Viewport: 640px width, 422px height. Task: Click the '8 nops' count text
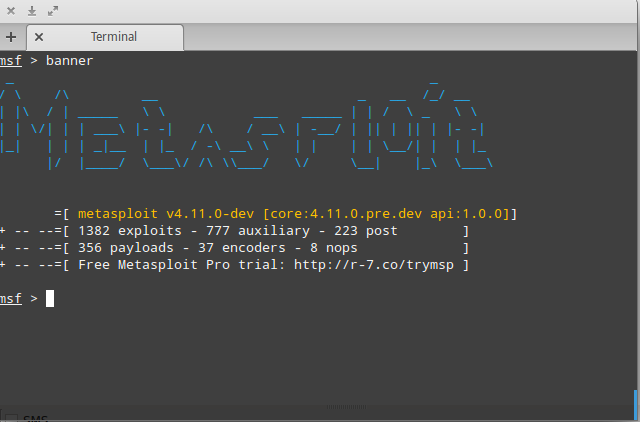334,248
